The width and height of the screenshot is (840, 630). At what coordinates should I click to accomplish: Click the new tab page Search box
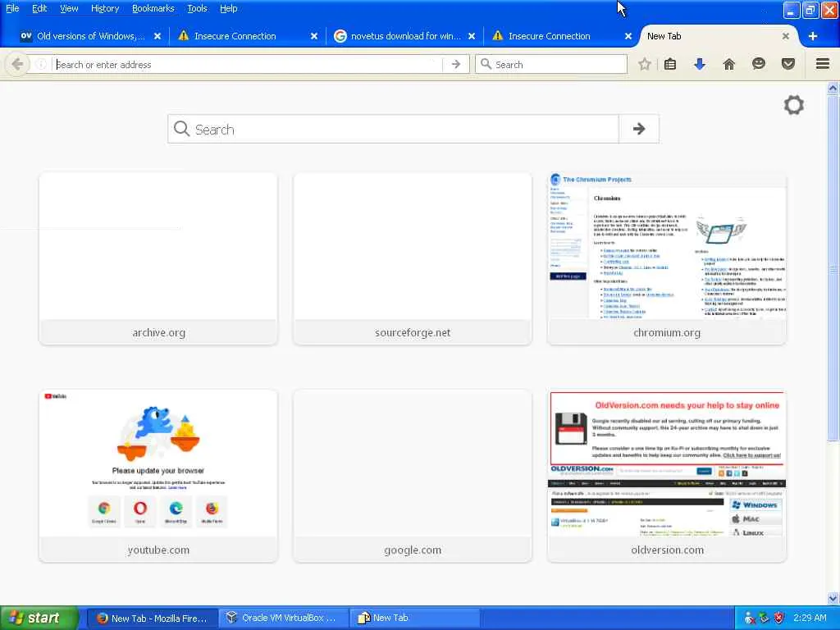[x=394, y=129]
